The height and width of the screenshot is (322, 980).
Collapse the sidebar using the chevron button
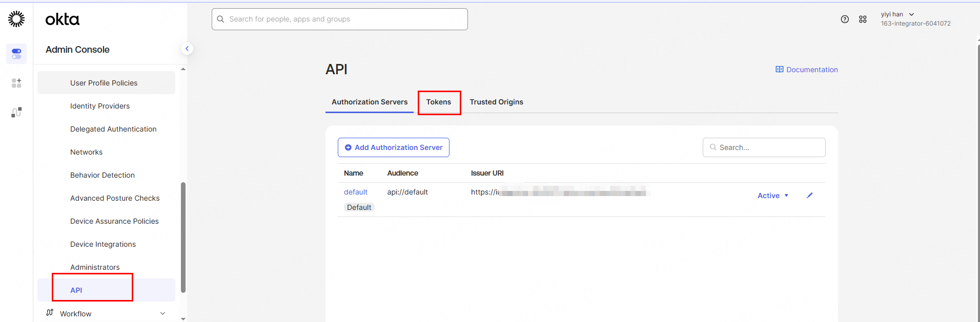187,49
